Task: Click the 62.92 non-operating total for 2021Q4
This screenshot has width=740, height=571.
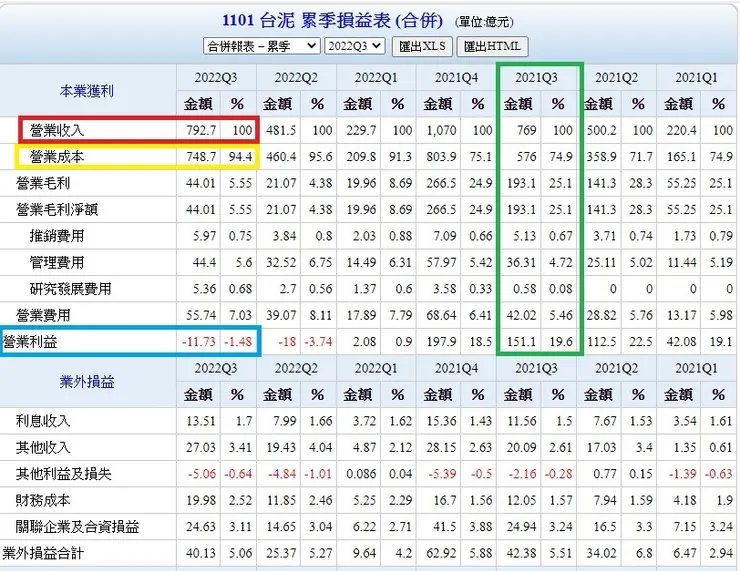Action: point(441,553)
